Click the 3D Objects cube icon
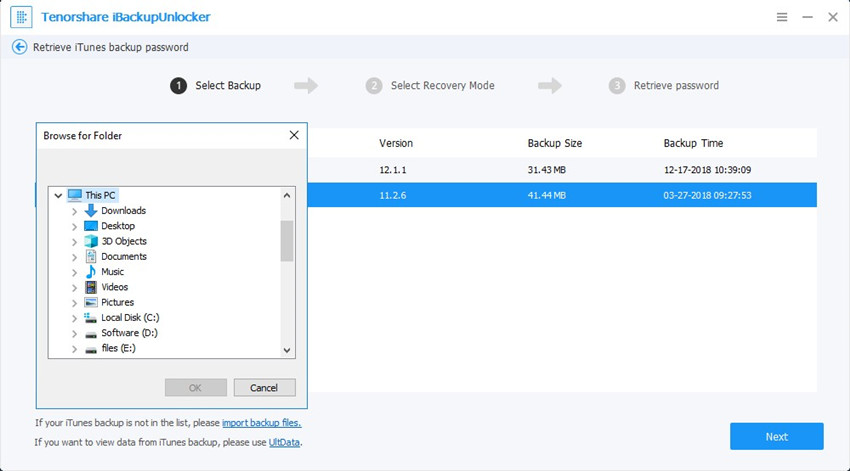This screenshot has height=471, width=850. click(91, 241)
